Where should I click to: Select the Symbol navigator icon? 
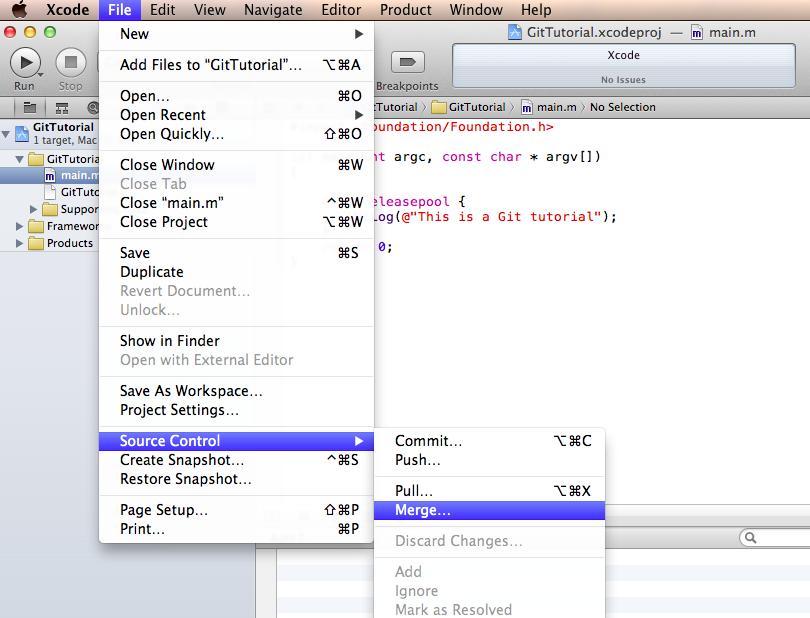click(x=62, y=107)
